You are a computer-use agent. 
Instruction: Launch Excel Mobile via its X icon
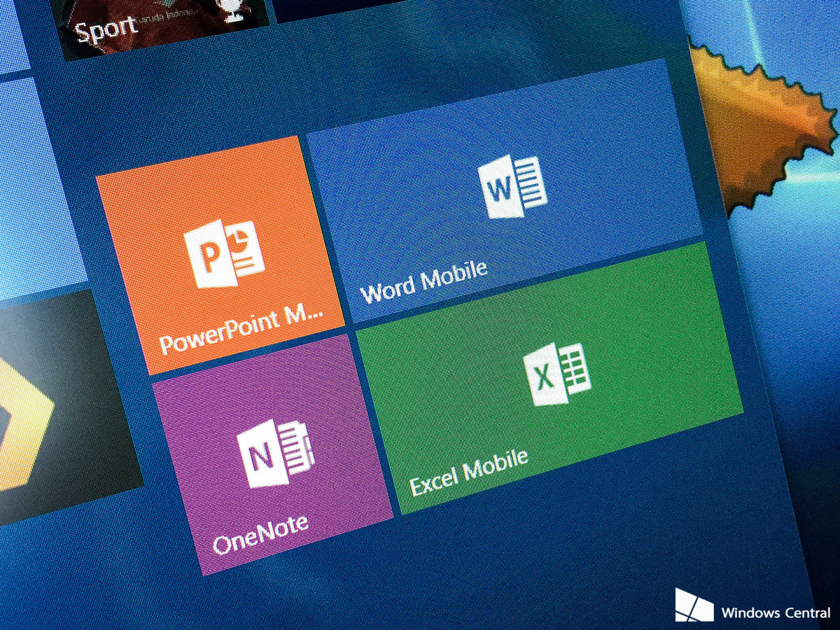click(558, 373)
